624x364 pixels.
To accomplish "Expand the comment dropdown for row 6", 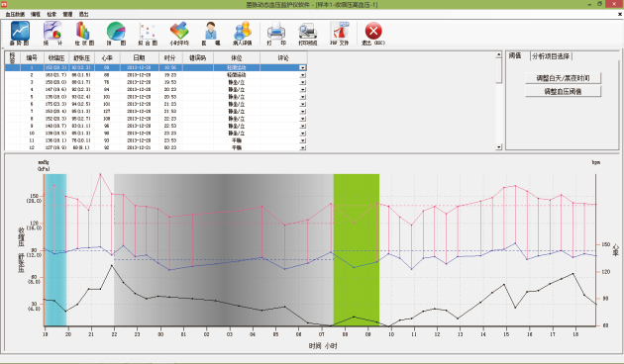I will point(303,104).
